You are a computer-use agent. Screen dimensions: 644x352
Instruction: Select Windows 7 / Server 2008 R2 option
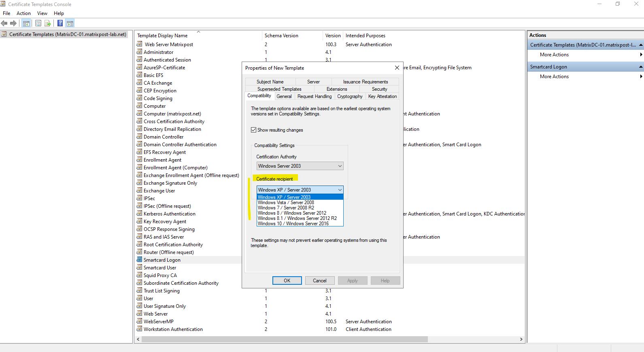click(x=300, y=208)
